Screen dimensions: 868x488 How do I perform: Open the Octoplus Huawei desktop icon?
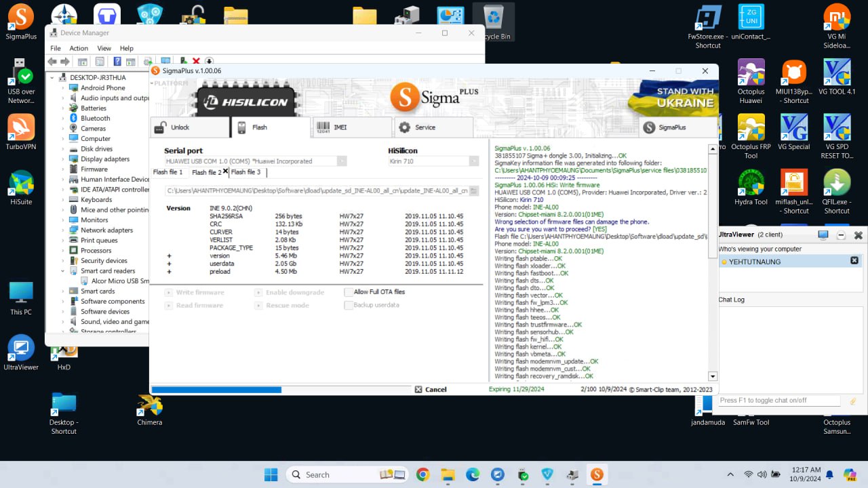pyautogui.click(x=751, y=81)
